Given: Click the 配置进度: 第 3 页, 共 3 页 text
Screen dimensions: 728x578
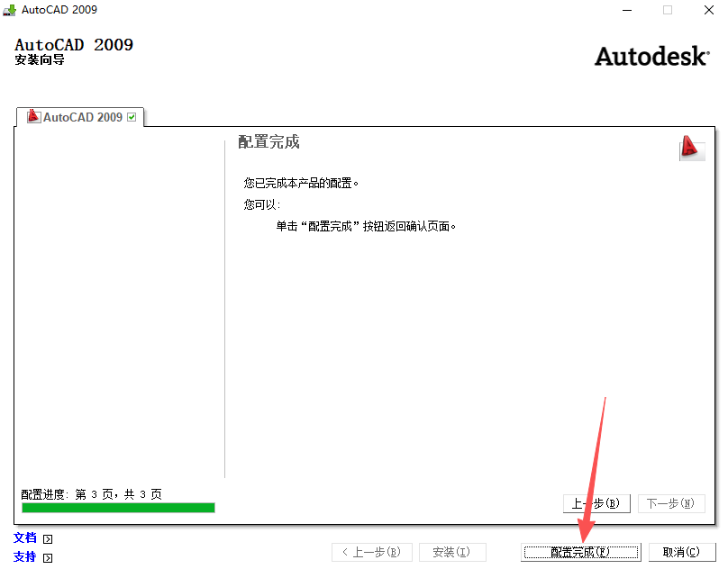Looking at the screenshot, I should pyautogui.click(x=92, y=494).
